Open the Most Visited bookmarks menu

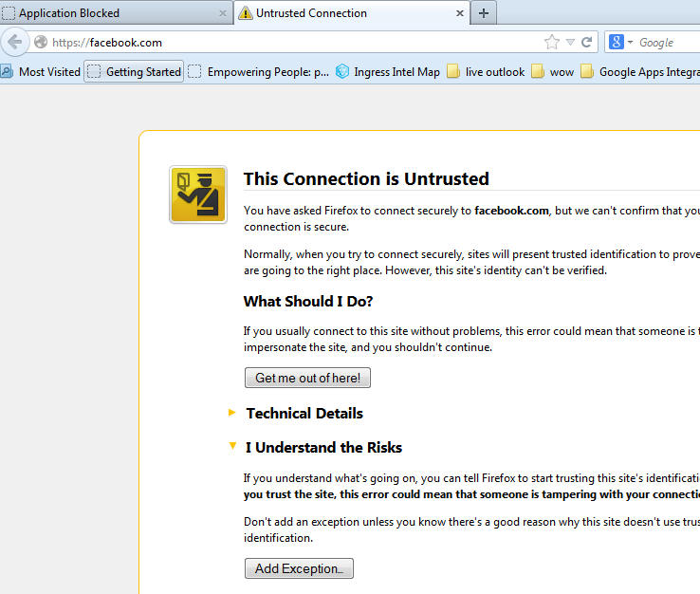[x=41, y=72]
